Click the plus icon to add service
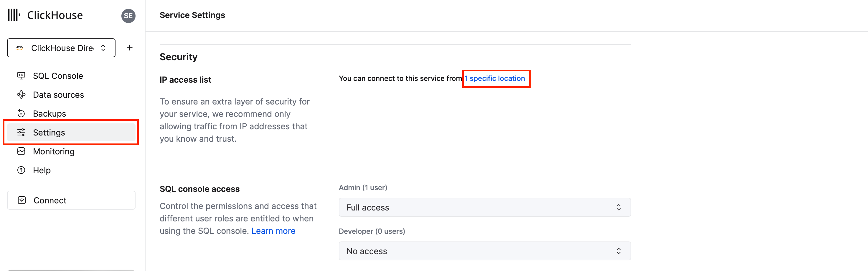The width and height of the screenshot is (868, 271). [x=130, y=48]
